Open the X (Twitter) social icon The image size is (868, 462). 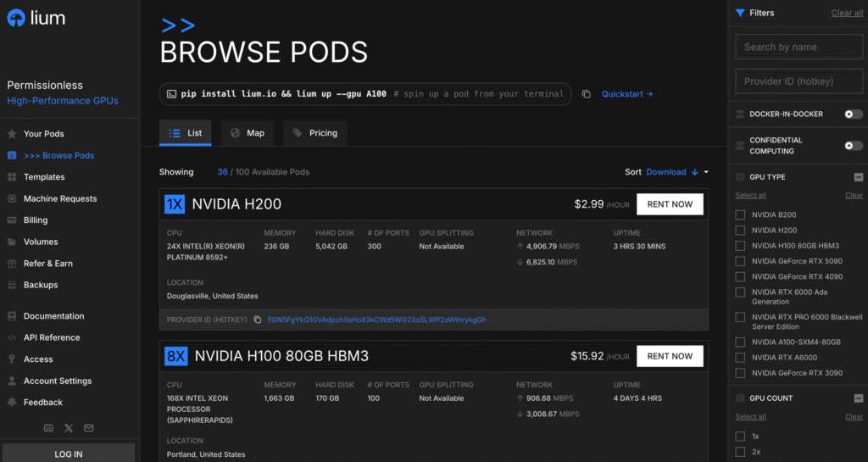click(69, 428)
